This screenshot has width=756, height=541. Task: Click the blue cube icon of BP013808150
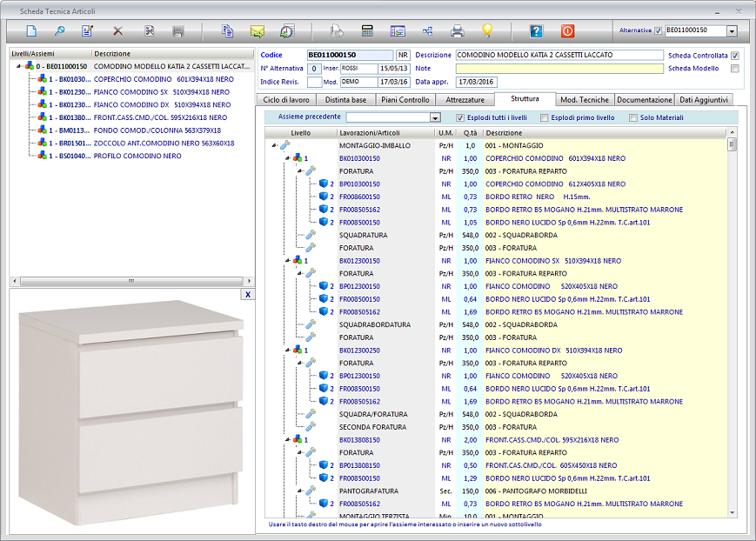pos(324,465)
